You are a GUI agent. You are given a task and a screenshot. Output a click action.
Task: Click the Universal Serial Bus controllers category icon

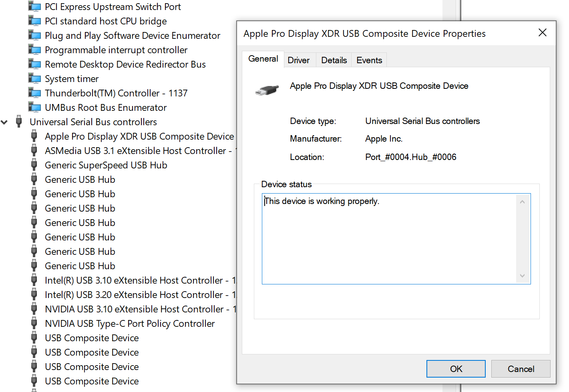(18, 121)
